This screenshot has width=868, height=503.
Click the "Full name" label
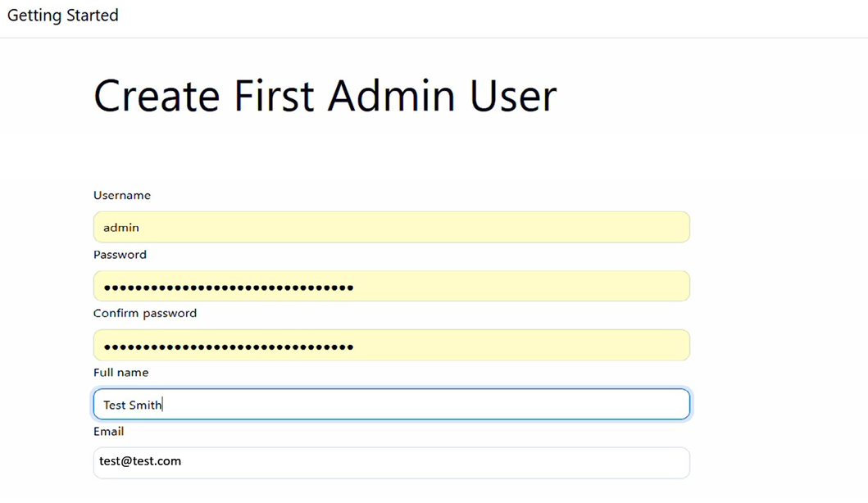click(x=120, y=373)
